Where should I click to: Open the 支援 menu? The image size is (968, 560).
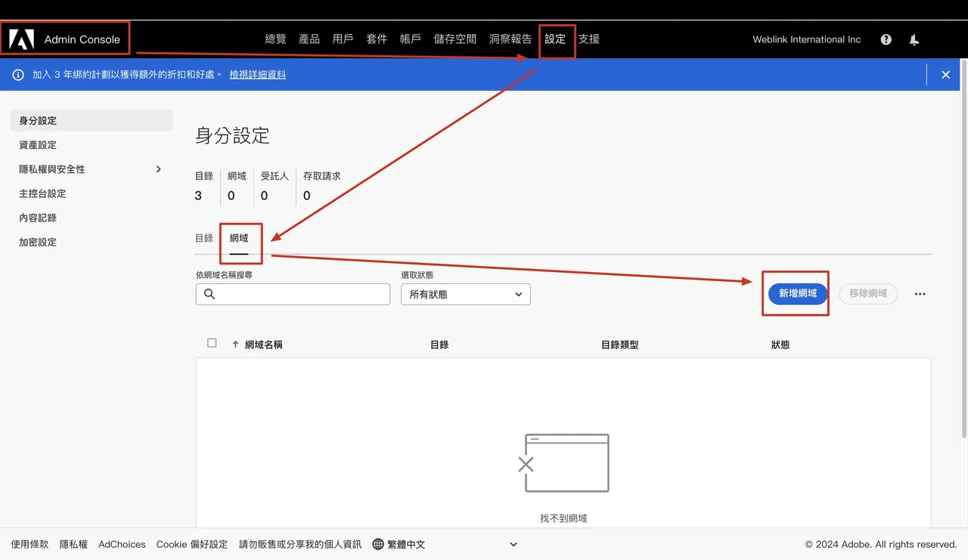pos(589,39)
